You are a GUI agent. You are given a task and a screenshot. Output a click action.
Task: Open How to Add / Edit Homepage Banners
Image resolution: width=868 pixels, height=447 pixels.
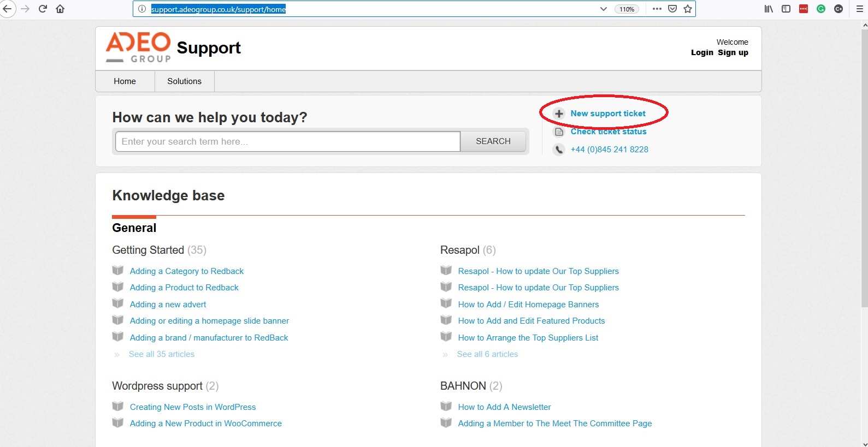tap(528, 305)
